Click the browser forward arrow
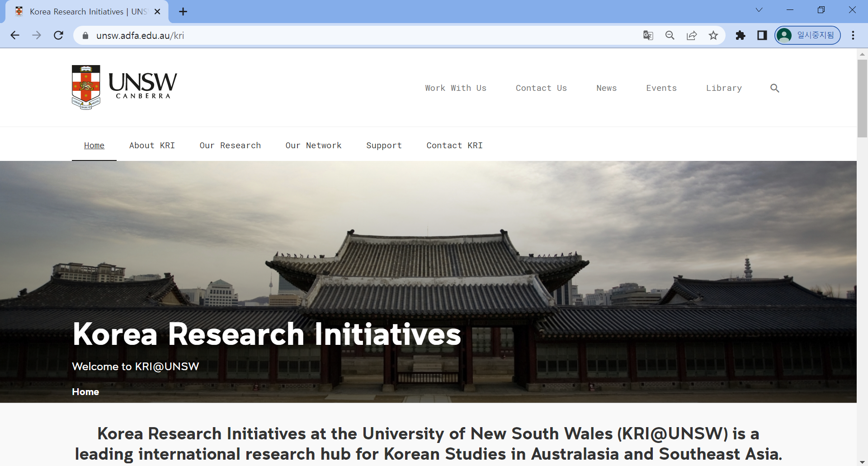Viewport: 868px width, 466px height. coord(37,35)
